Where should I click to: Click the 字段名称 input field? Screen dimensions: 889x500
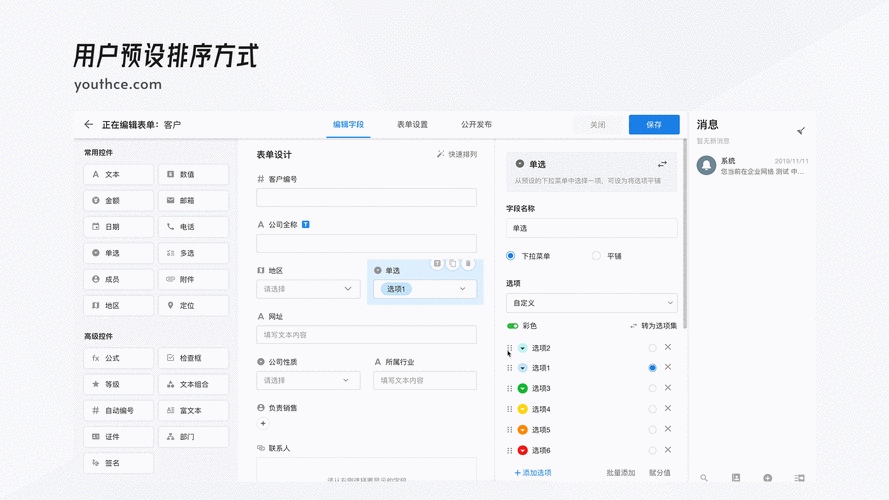(591, 228)
